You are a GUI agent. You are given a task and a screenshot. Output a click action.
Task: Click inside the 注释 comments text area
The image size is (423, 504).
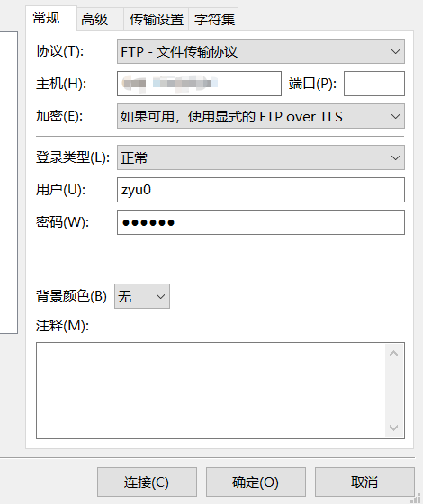coord(211,391)
